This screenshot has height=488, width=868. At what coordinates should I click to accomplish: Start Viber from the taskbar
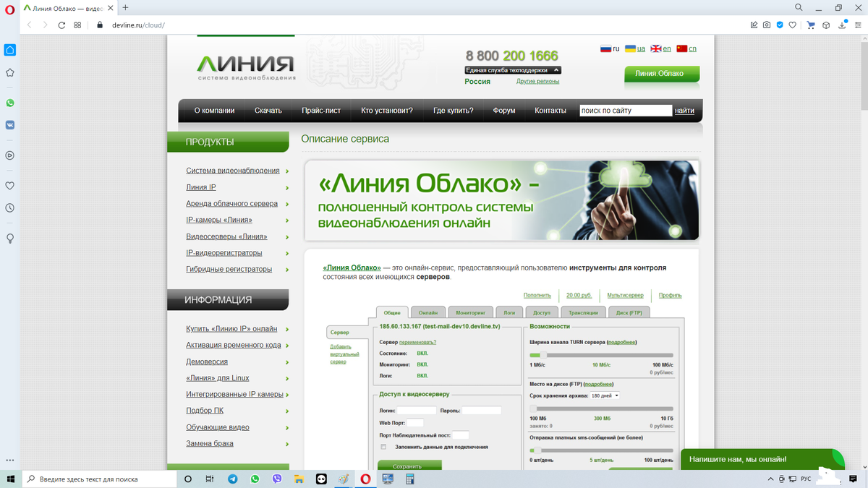tap(277, 479)
